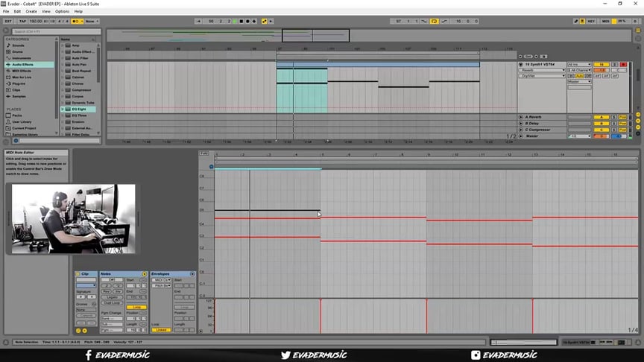Click the Dupl.Loop button
644x362 pixels.
(x=112, y=302)
